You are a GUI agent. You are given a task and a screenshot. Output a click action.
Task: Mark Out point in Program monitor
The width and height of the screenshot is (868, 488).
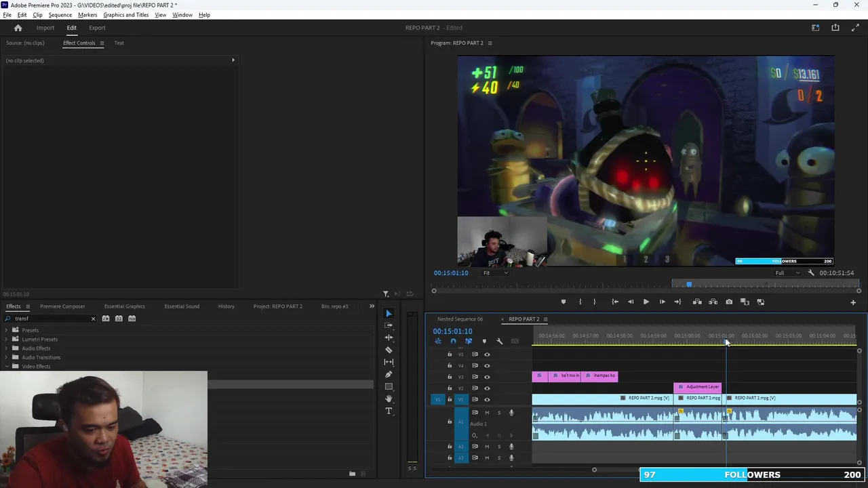595,302
